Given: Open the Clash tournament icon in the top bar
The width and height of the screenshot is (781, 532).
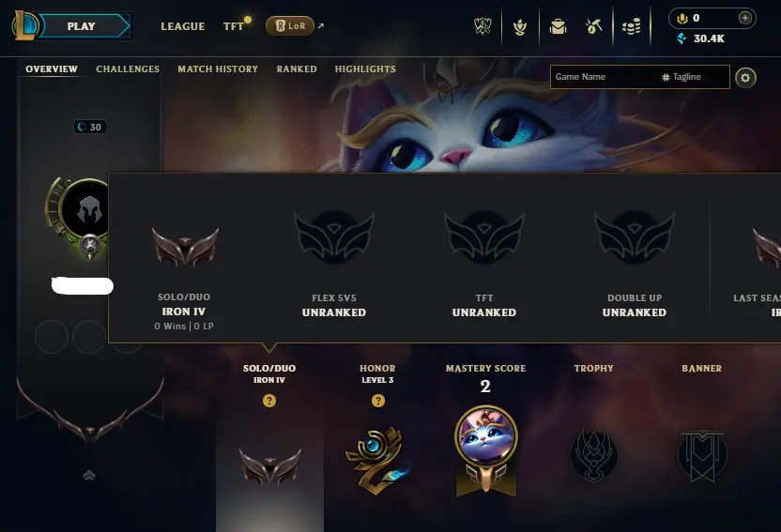Looking at the screenshot, I should [x=482, y=26].
